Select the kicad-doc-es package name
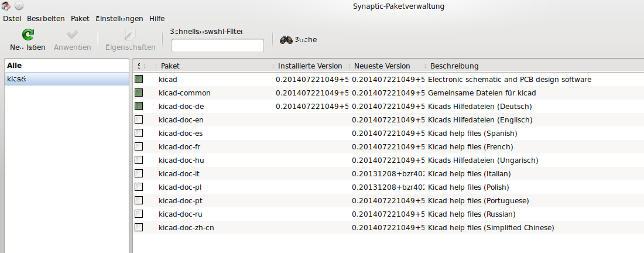This screenshot has height=253, width=644. click(x=181, y=134)
